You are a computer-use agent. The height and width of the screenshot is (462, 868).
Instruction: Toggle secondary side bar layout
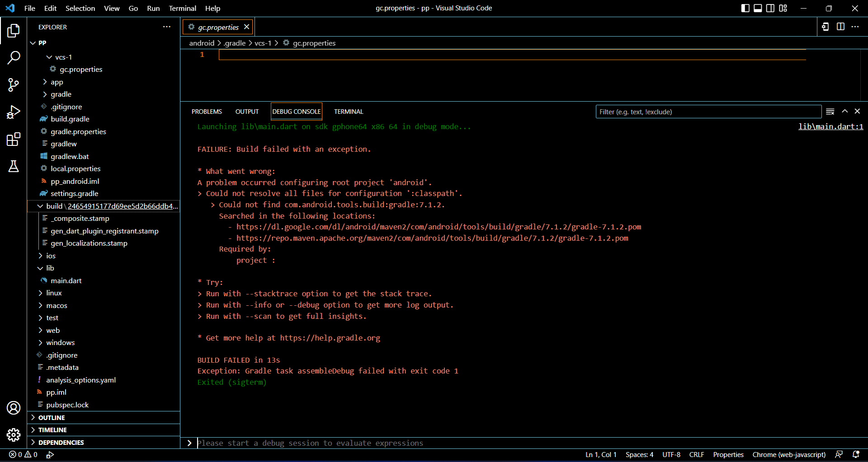click(x=770, y=8)
